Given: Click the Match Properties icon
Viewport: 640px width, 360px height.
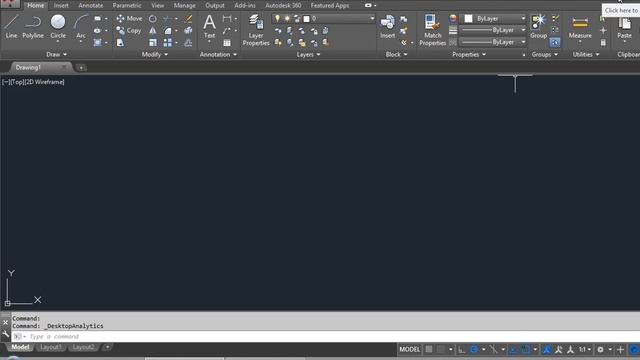Looking at the screenshot, I should pyautogui.click(x=432, y=30).
